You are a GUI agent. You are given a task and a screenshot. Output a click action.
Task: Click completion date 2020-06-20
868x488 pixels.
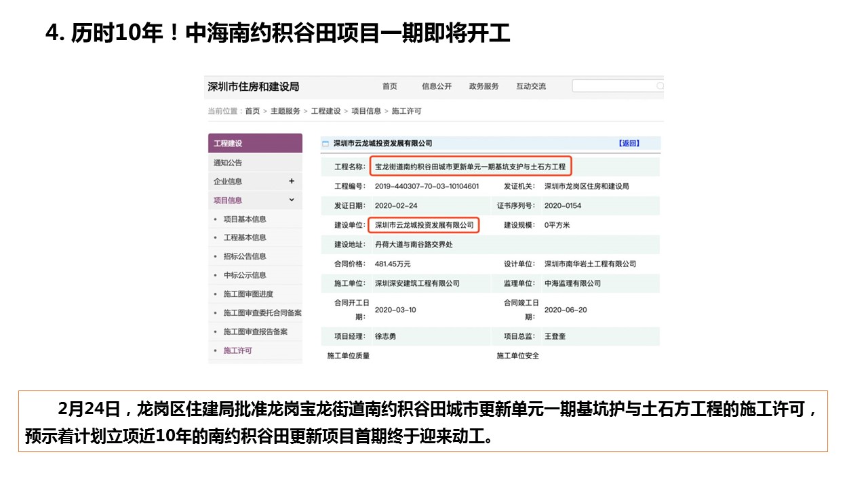click(566, 309)
